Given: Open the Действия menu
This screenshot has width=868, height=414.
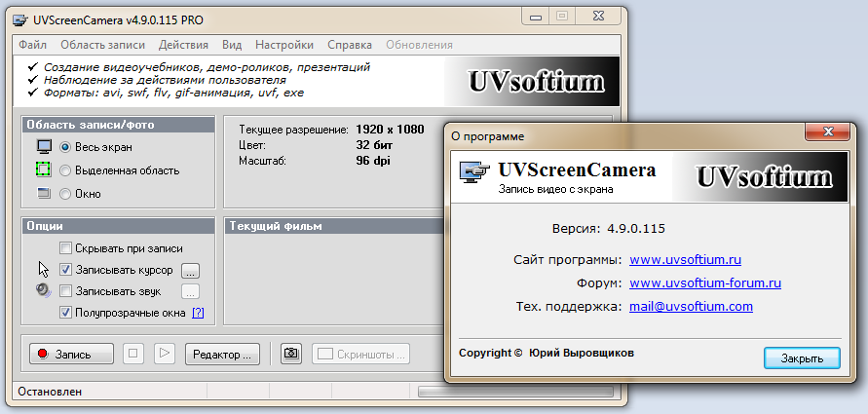Looking at the screenshot, I should (x=183, y=45).
